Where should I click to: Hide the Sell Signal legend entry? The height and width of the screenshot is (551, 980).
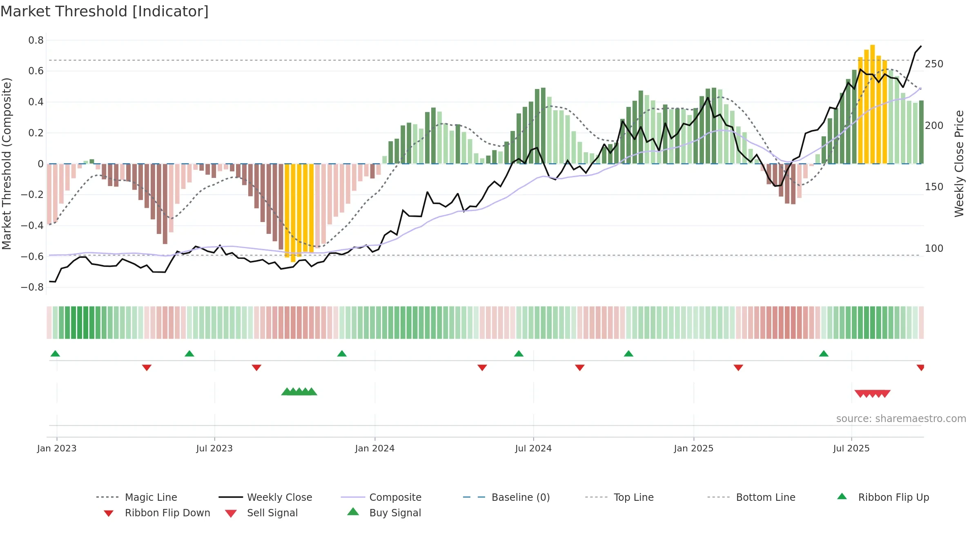click(261, 513)
